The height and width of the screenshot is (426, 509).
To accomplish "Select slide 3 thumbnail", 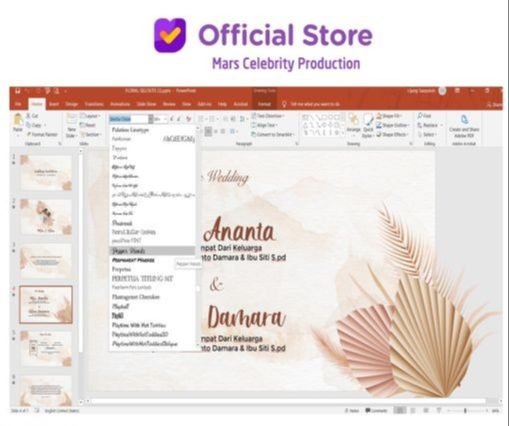I will point(46,262).
